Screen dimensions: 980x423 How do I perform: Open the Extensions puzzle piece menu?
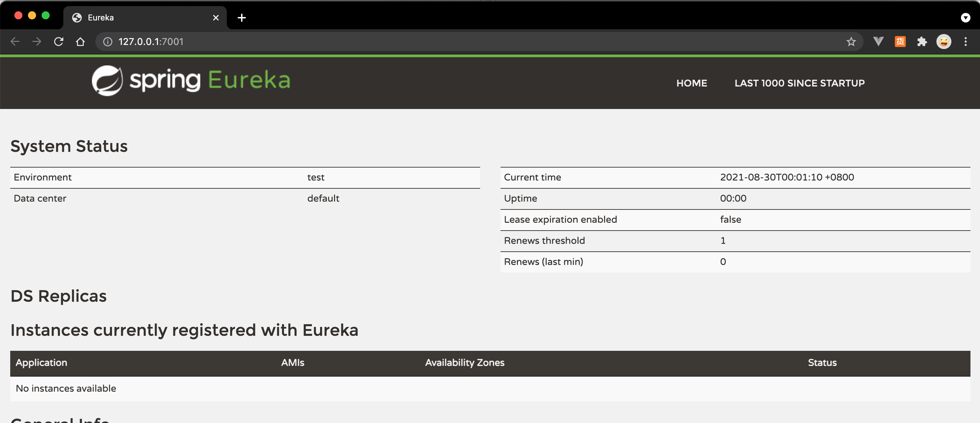click(922, 42)
